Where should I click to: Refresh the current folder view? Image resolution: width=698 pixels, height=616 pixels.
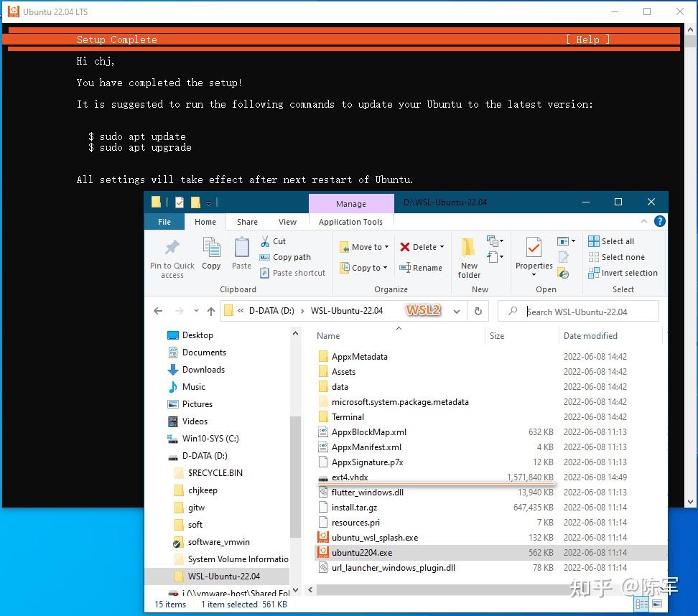tap(478, 311)
